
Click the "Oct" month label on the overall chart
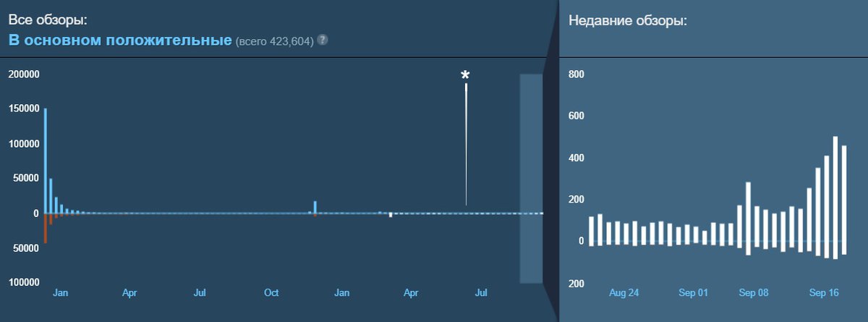271,293
